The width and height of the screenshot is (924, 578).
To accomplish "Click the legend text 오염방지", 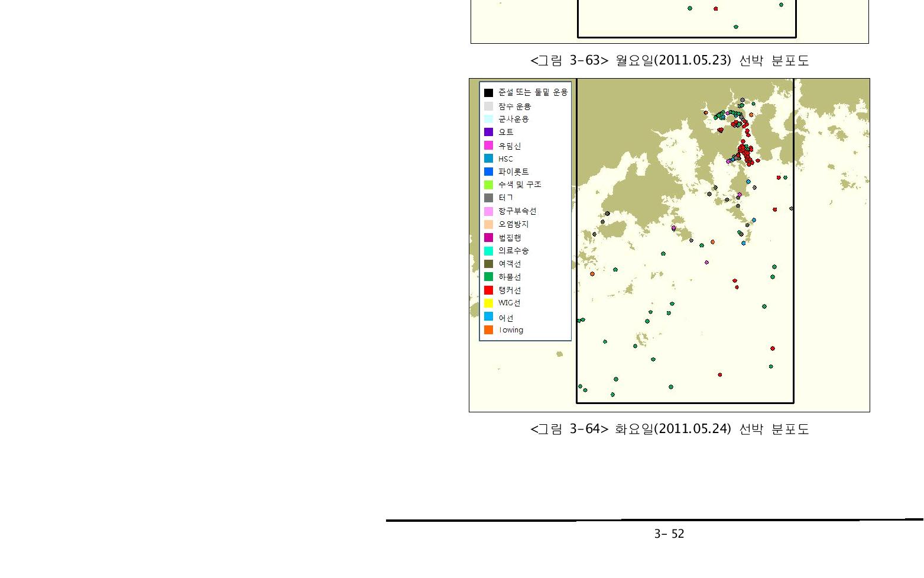I will [513, 224].
